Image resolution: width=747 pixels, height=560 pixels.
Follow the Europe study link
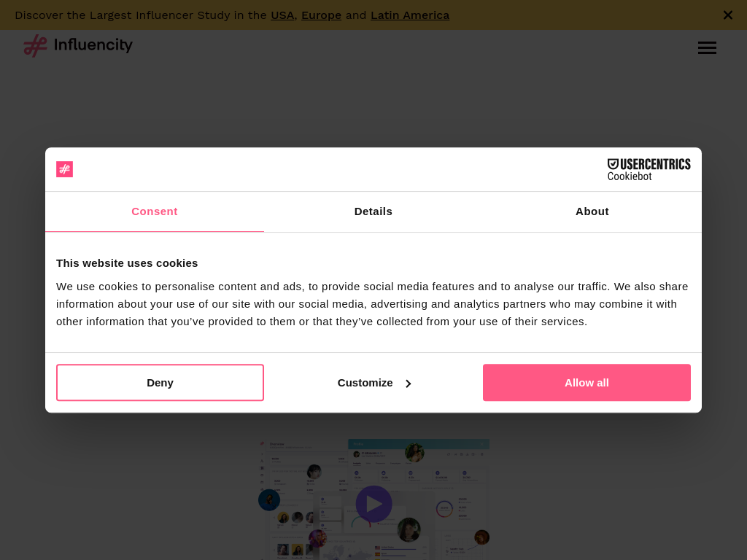321,15
